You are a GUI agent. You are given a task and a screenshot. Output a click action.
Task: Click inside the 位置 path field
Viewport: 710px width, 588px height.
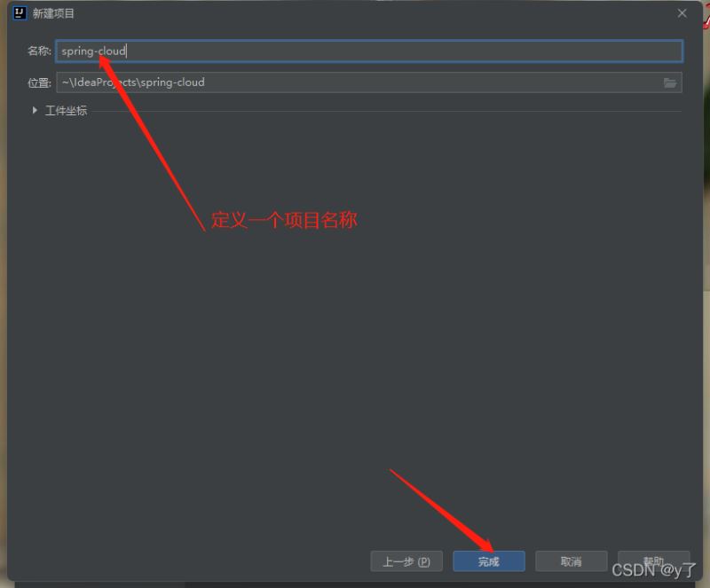coord(355,82)
